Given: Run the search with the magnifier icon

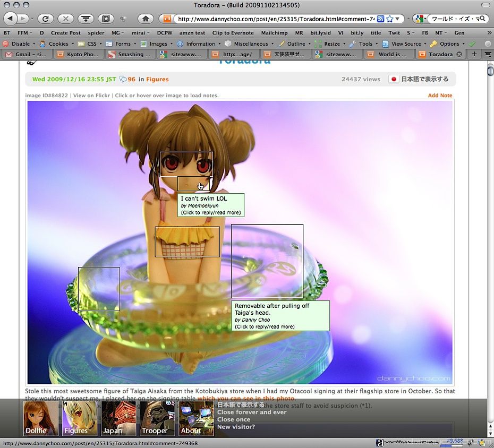Looking at the screenshot, I should point(482,19).
